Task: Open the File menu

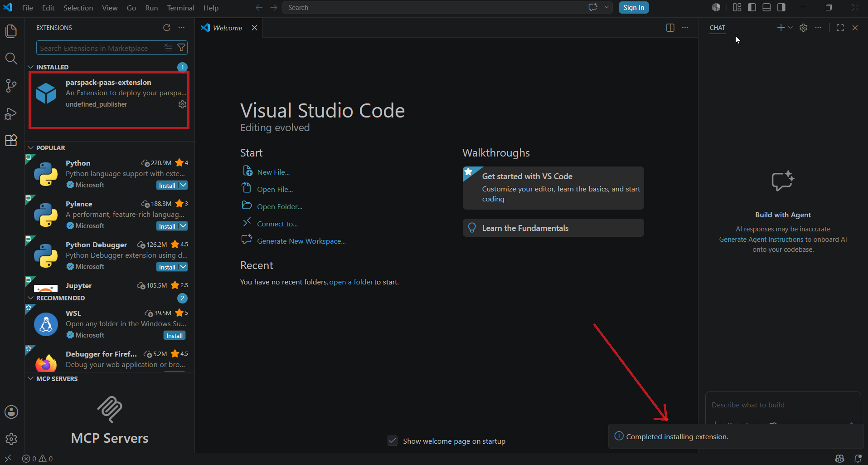Action: (x=28, y=8)
